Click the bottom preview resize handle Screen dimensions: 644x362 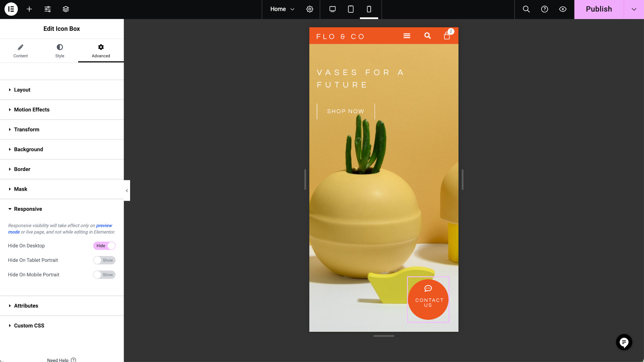point(384,336)
